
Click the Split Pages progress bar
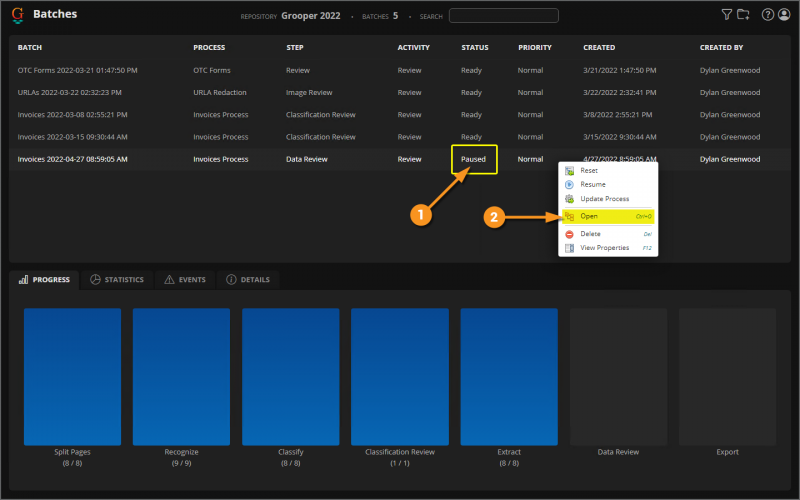(72, 376)
